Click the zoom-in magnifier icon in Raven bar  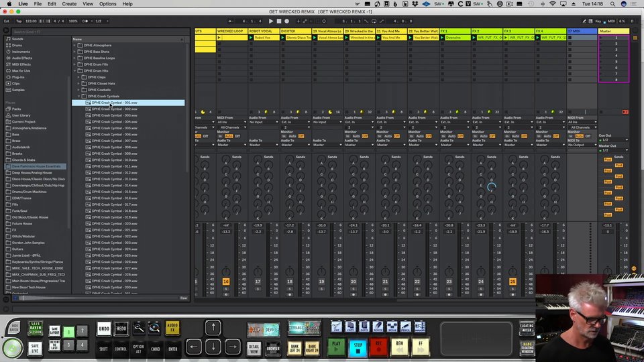154,328
